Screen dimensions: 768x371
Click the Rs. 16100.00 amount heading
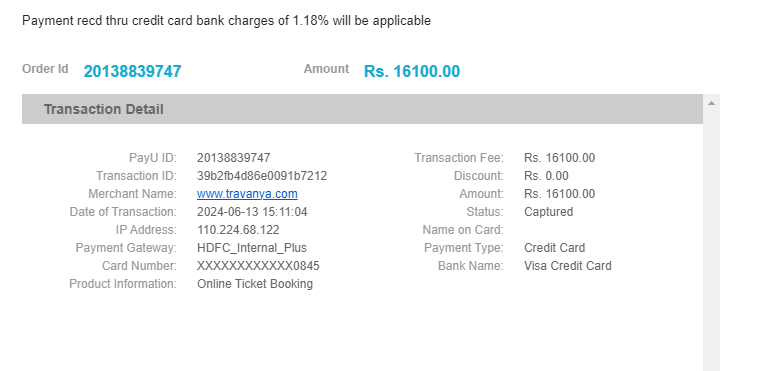[x=412, y=72]
